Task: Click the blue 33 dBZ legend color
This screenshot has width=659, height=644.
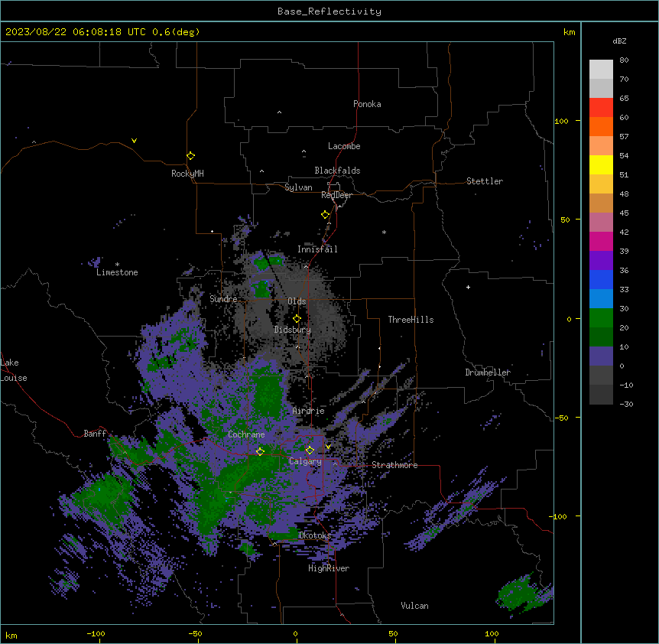Action: [601, 279]
